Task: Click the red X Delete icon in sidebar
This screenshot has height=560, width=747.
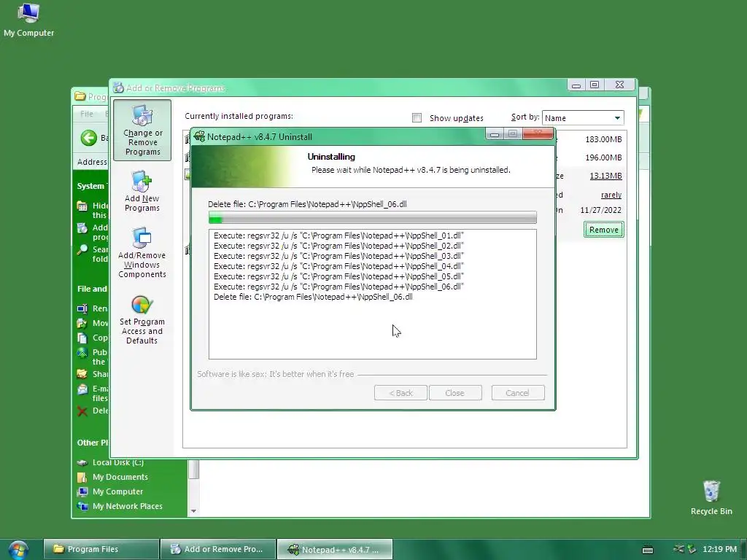Action: [82, 411]
